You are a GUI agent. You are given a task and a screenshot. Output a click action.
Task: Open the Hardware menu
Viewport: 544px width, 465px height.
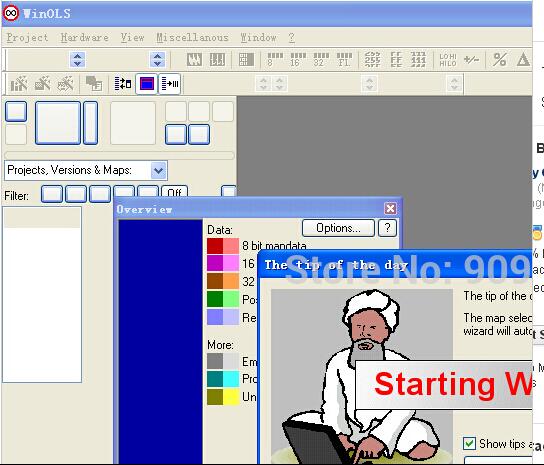(x=84, y=37)
